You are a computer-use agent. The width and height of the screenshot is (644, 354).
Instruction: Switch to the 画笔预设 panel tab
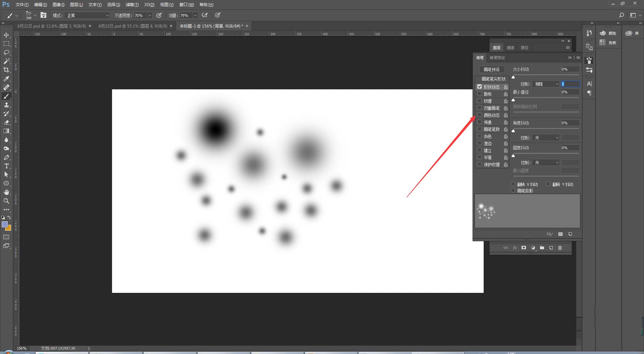(497, 58)
